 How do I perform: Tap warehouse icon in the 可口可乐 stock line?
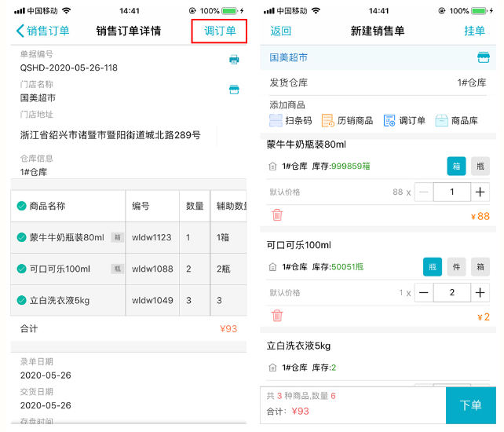pyautogui.click(x=272, y=267)
